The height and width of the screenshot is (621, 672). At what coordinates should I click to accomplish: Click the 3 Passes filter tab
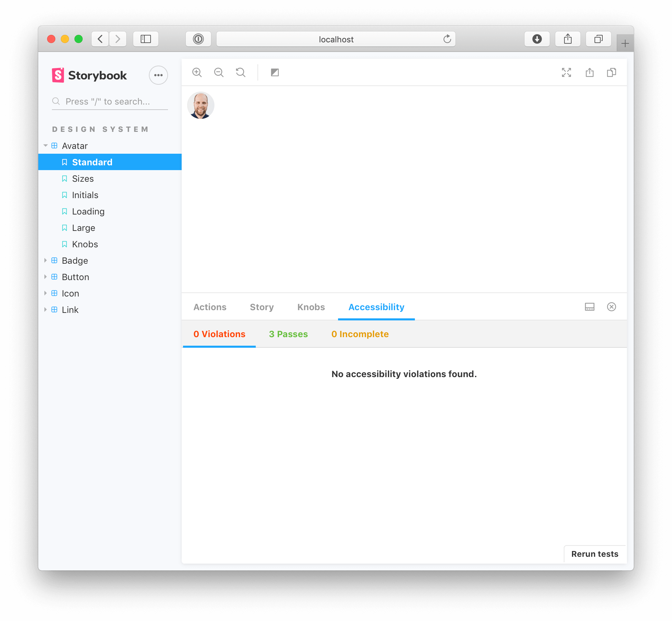coord(288,334)
